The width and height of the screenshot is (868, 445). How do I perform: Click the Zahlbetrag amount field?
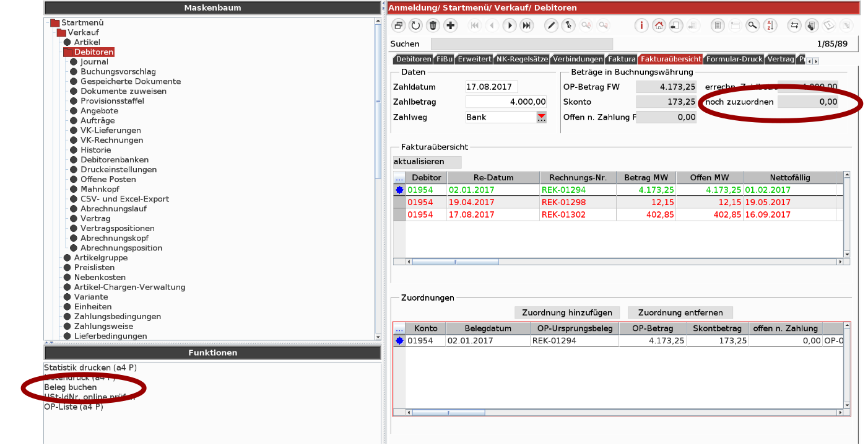coord(506,102)
